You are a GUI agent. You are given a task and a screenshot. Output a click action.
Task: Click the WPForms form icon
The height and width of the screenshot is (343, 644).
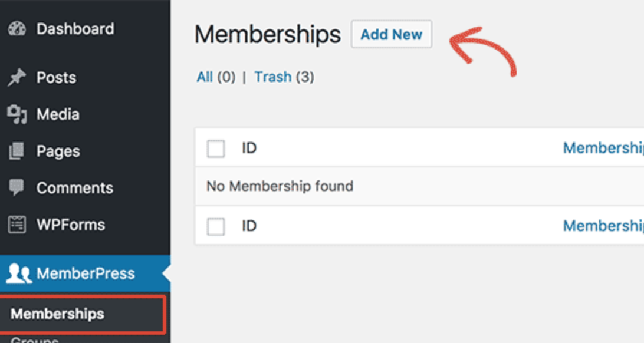pos(17,225)
